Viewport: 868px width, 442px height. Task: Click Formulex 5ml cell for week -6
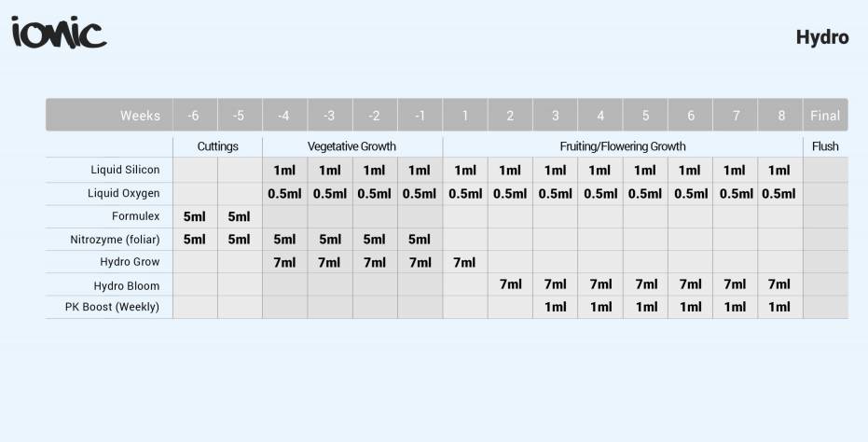tap(195, 216)
